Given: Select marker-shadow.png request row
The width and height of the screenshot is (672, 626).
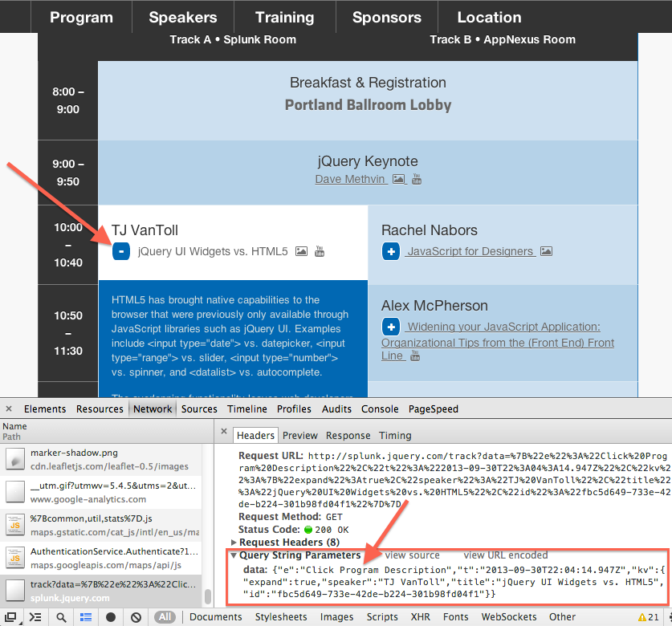Looking at the screenshot, I should (x=100, y=459).
